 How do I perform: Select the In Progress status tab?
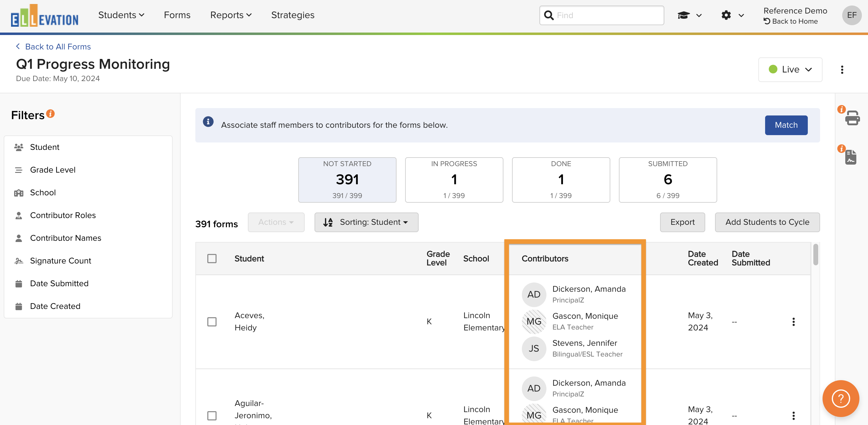coord(454,180)
